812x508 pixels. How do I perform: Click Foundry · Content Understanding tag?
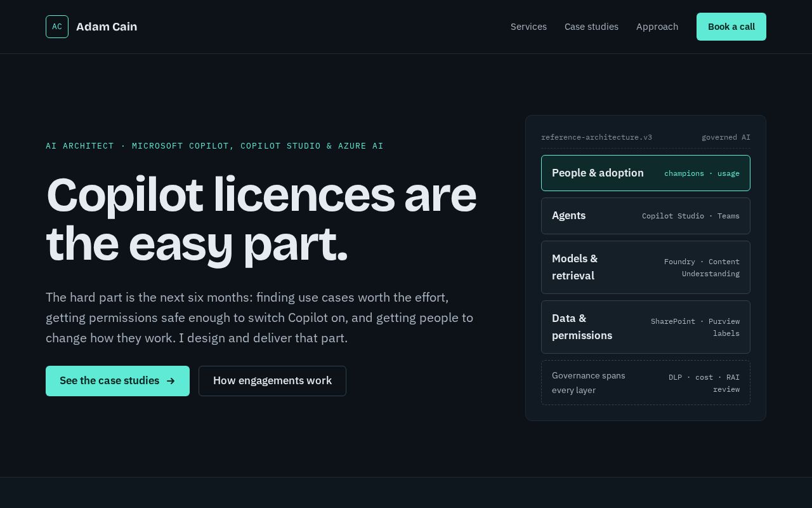(702, 267)
